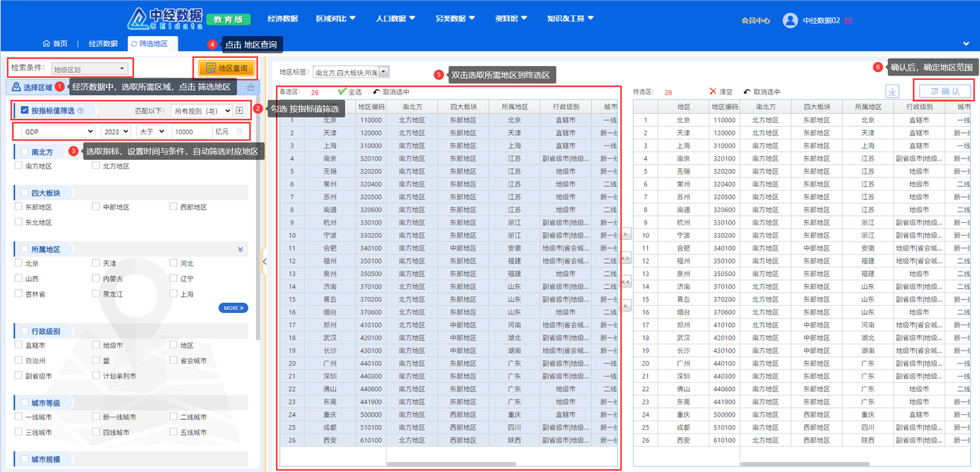
Task: Click the help question mark next to 按指标值筛选
Action: (81, 111)
